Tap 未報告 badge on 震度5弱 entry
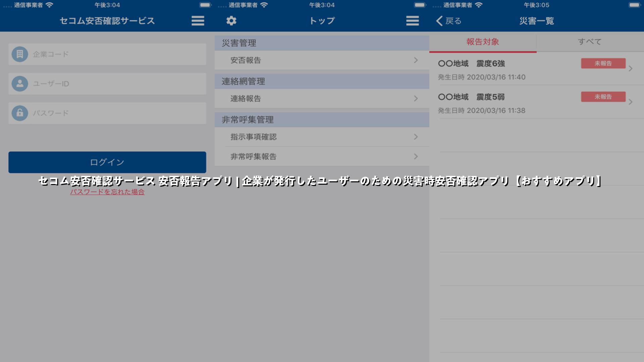The width and height of the screenshot is (644, 362). [x=603, y=97]
